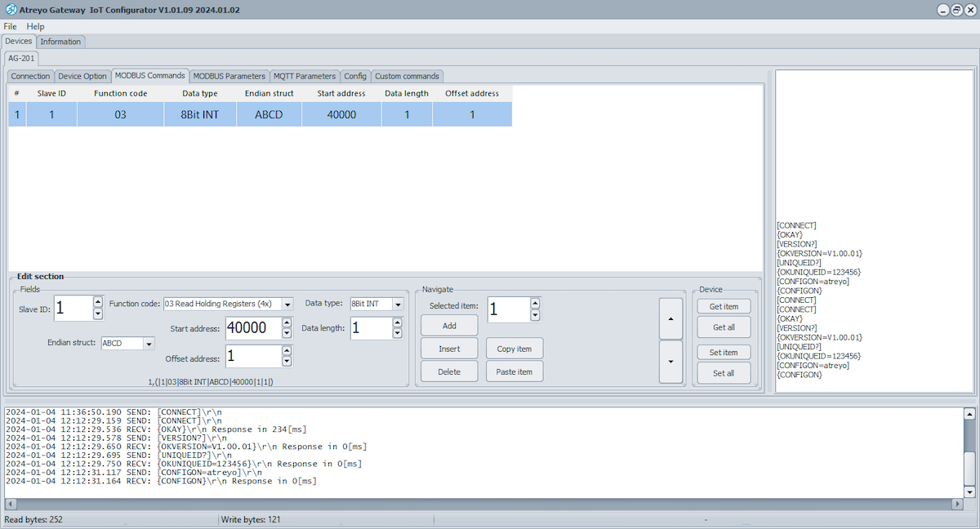This screenshot has width=980, height=529.
Task: Click the Get item button
Action: 724,306
